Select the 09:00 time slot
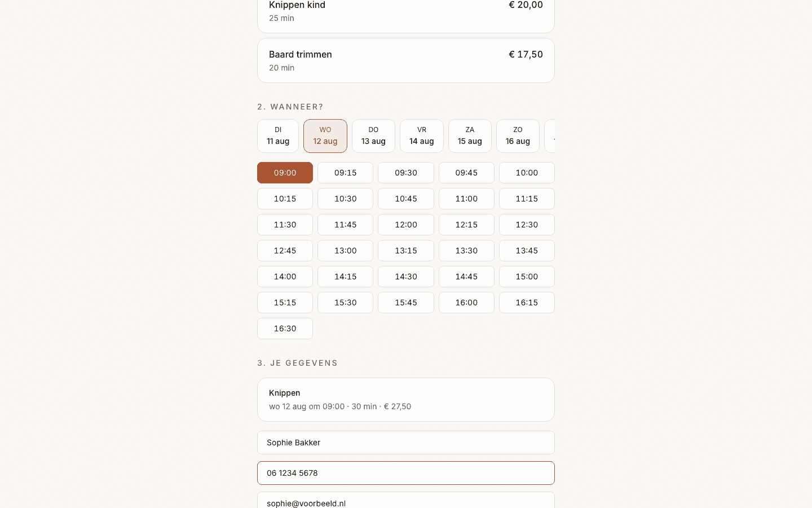This screenshot has height=508, width=812. click(285, 173)
